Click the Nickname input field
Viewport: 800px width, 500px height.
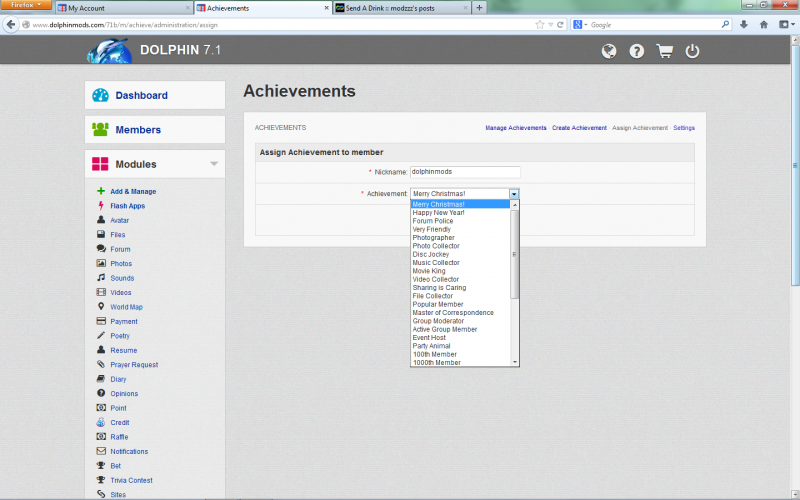465,172
